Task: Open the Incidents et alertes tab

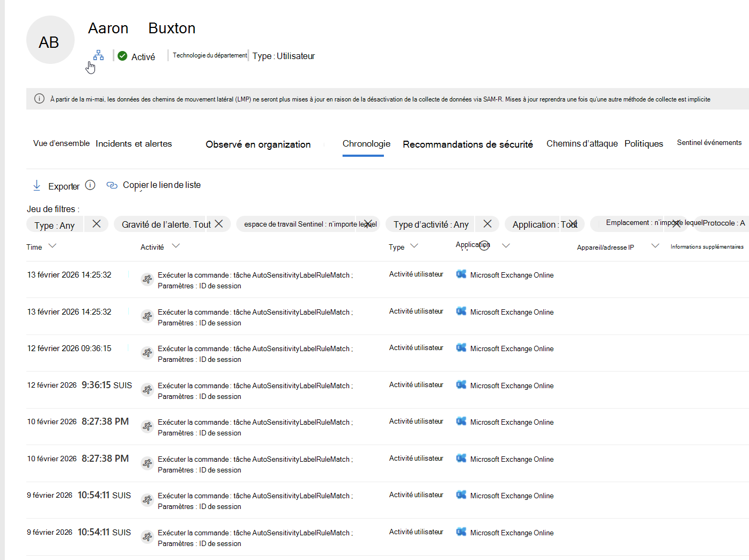Action: pyautogui.click(x=134, y=144)
